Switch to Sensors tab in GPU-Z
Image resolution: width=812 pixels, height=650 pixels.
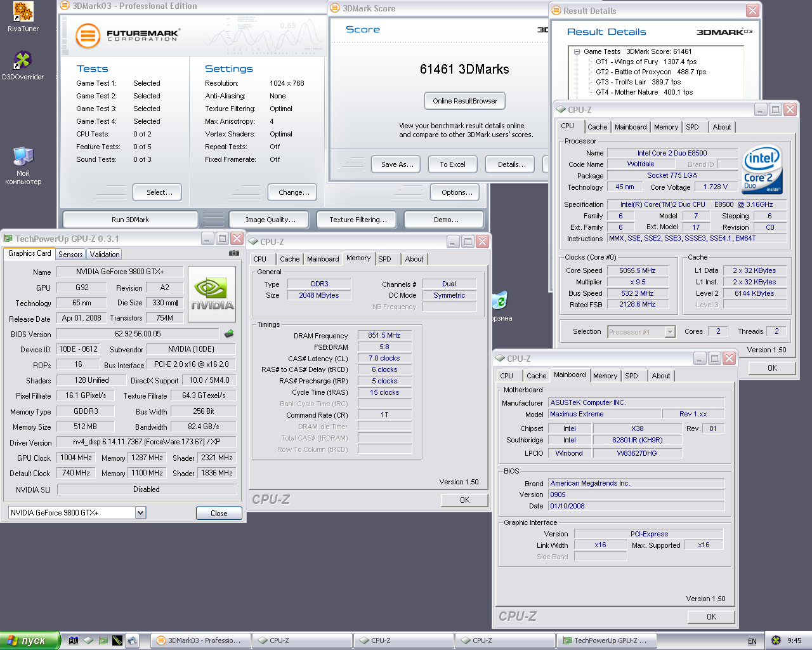click(x=70, y=254)
